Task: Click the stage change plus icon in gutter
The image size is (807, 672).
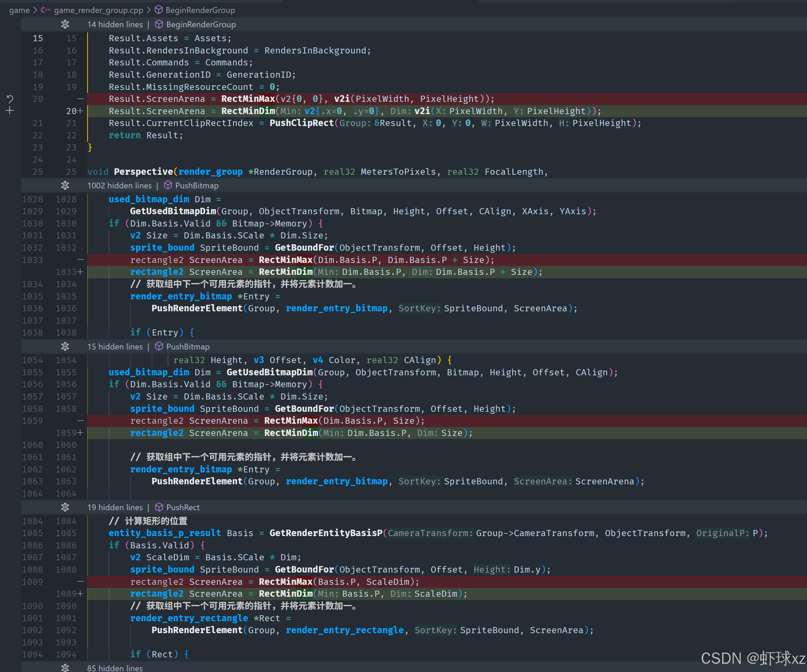Action: 10,111
